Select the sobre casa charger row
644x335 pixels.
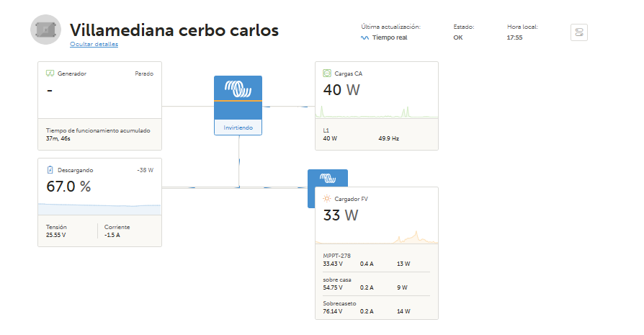tap(377, 284)
